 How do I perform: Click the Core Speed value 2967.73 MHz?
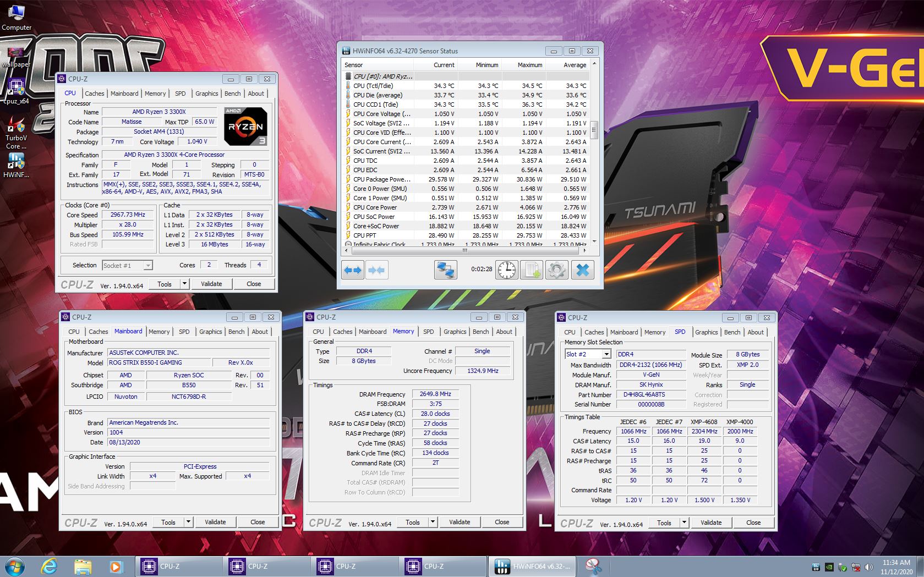128,215
